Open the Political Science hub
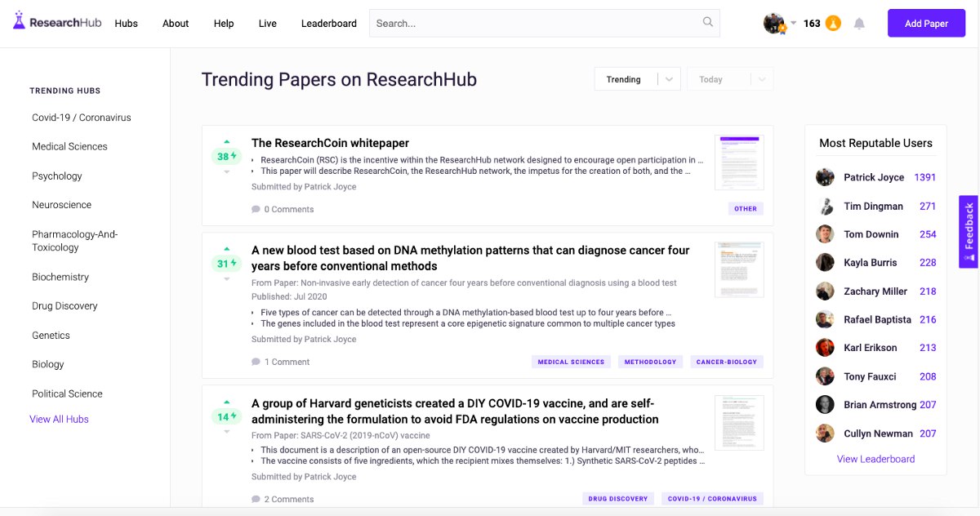 click(x=67, y=394)
